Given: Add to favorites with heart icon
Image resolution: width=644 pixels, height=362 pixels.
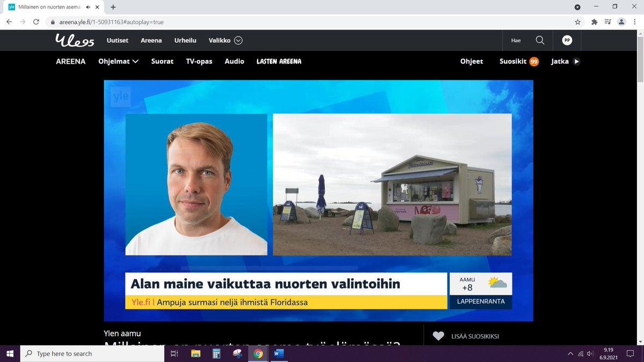Looking at the screenshot, I should click(x=439, y=336).
